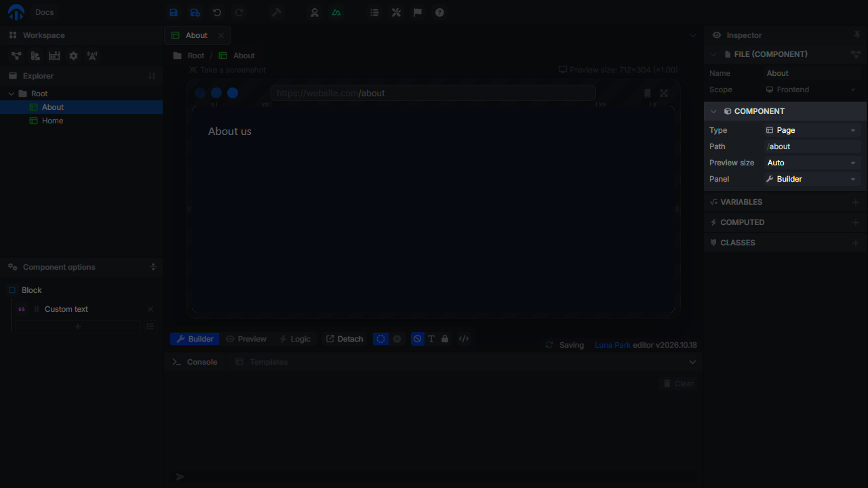This screenshot has height=488, width=868.
Task: Click the fullscreen expand icon in preview browser
Action: (664, 93)
